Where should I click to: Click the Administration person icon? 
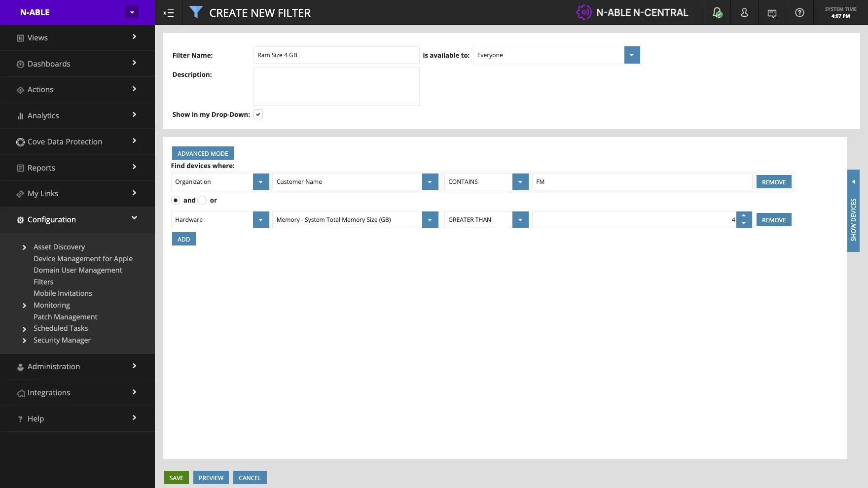click(20, 367)
